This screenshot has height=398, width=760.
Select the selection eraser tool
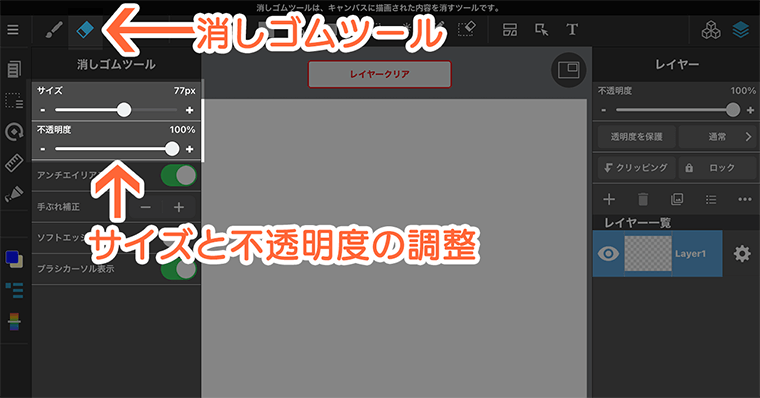pyautogui.click(x=467, y=29)
